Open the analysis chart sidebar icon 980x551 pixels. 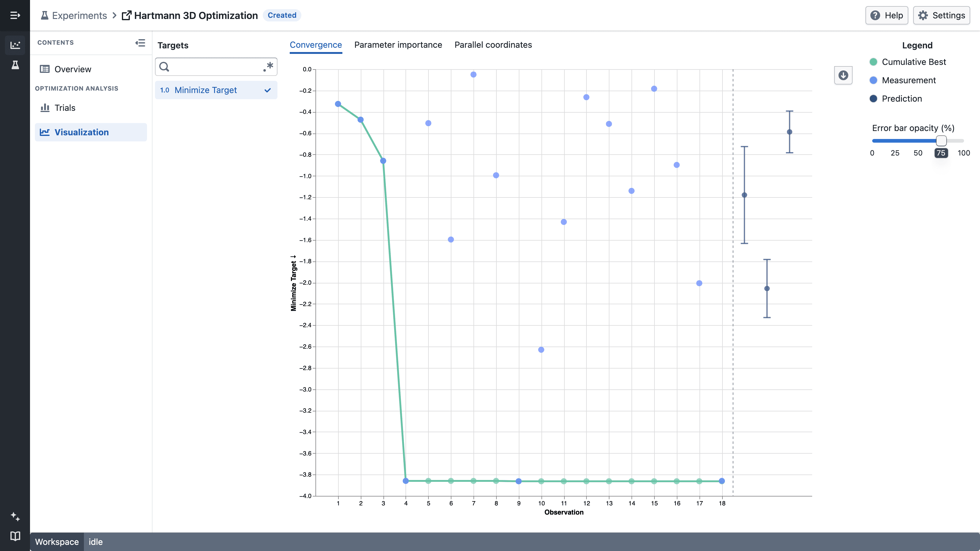tap(15, 45)
